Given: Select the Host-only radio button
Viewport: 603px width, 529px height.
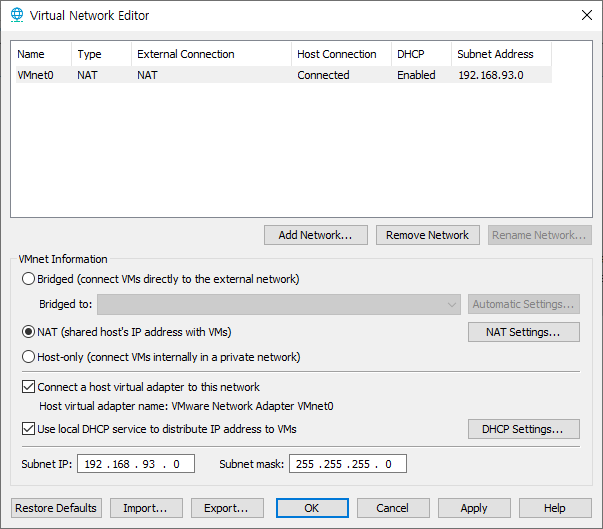Looking at the screenshot, I should (x=28, y=357).
